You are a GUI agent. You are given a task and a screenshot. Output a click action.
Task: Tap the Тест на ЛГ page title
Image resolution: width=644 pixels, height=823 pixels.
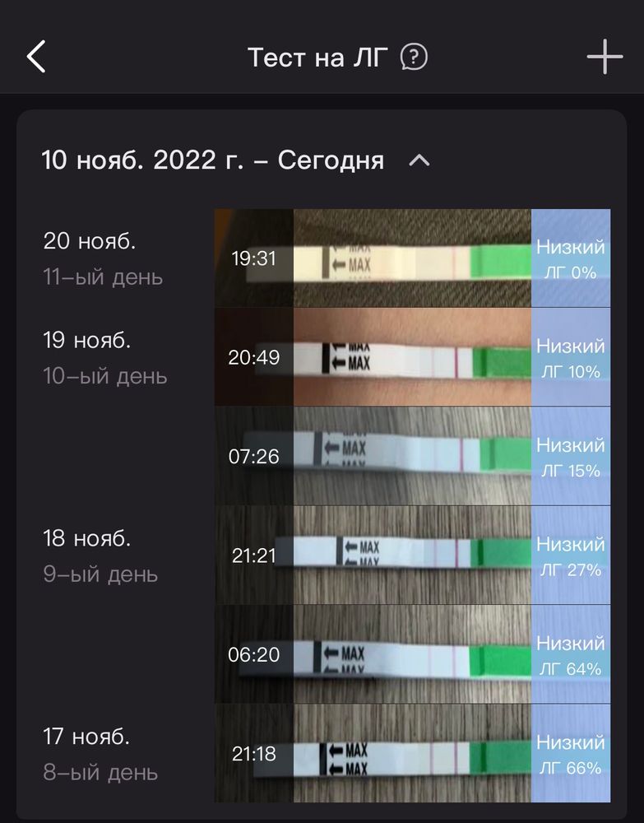tap(317, 58)
